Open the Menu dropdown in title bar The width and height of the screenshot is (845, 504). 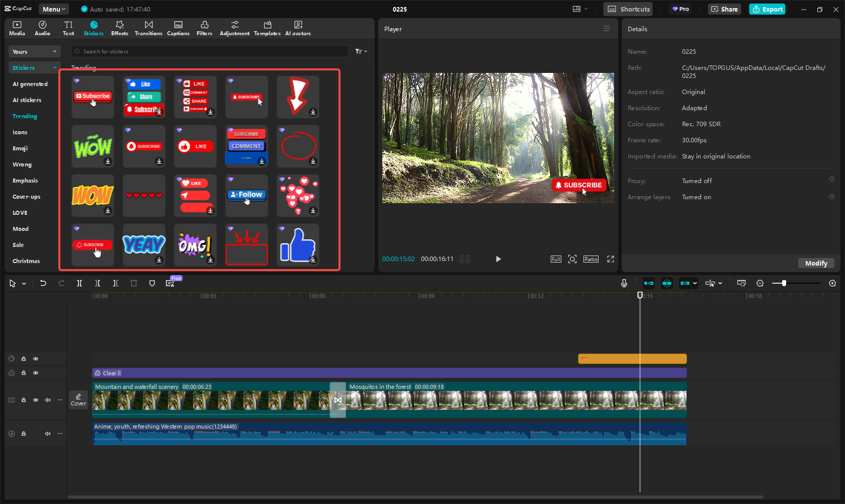(54, 9)
